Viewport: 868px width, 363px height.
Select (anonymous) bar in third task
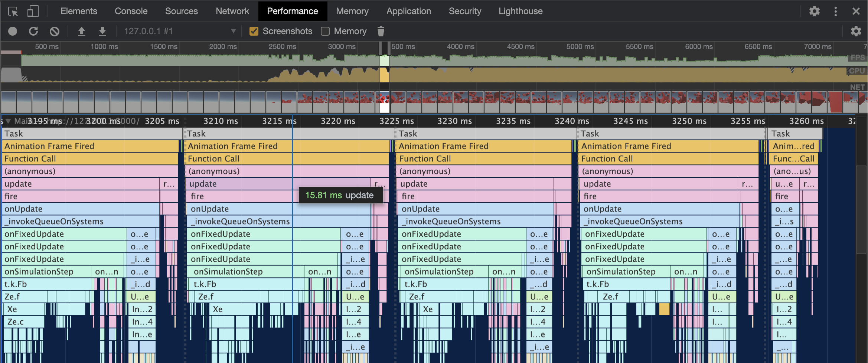(483, 171)
